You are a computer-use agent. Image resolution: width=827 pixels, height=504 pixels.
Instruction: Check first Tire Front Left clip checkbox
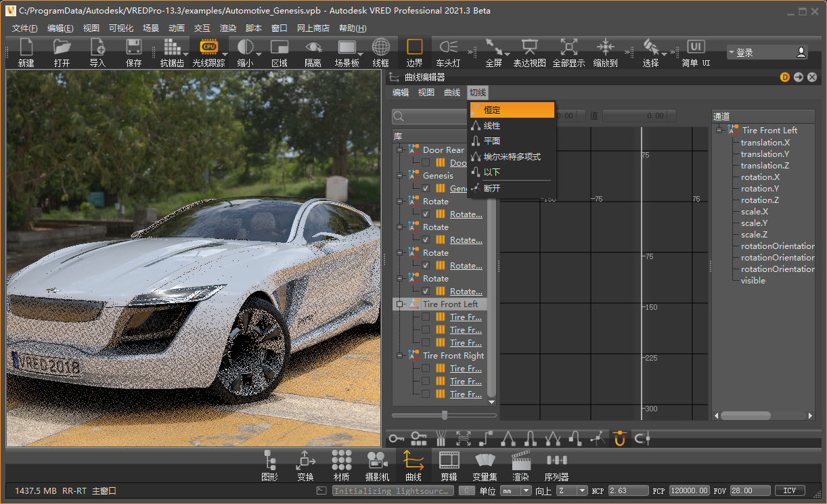(426, 317)
